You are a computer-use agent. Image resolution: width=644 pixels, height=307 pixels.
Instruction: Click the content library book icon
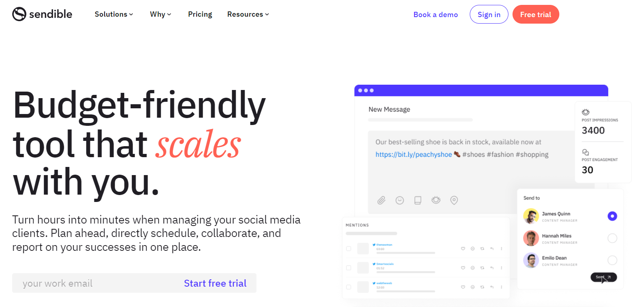(418, 200)
